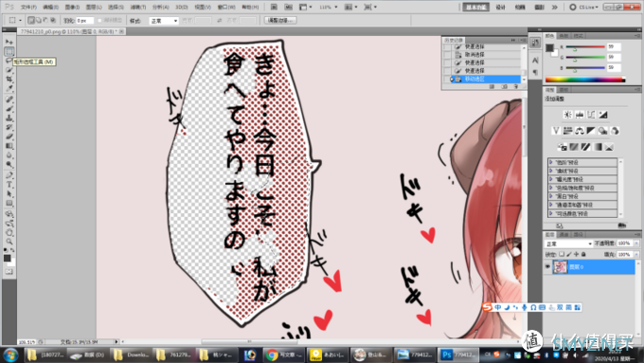Select the Rectangle shape tool
The width and height of the screenshot is (644, 363).
pos(9,203)
